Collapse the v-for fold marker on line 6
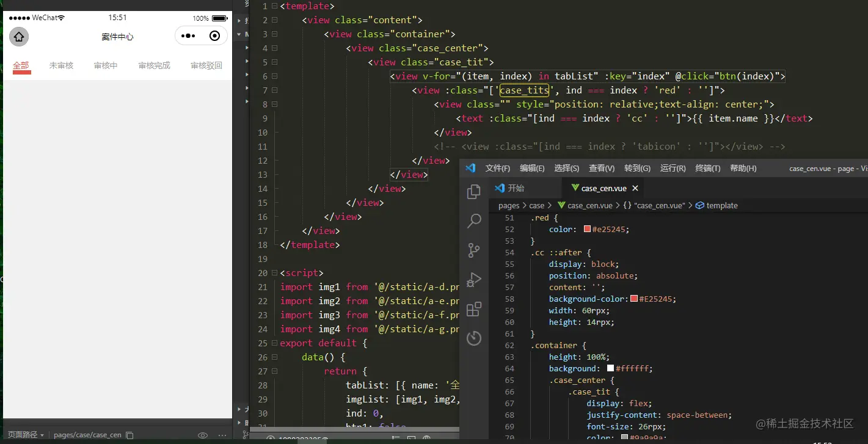This screenshot has width=868, height=444. (x=275, y=76)
